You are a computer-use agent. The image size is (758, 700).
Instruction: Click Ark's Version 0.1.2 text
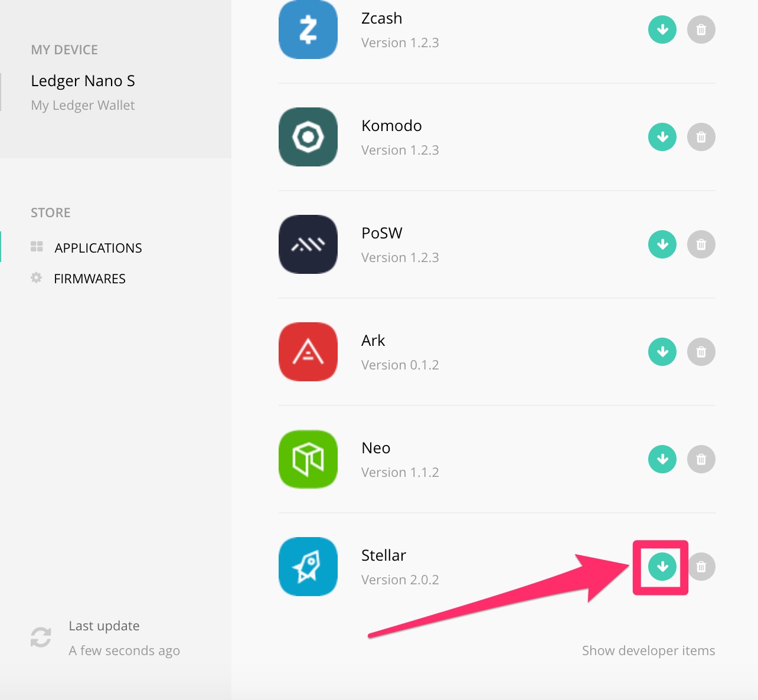400,365
